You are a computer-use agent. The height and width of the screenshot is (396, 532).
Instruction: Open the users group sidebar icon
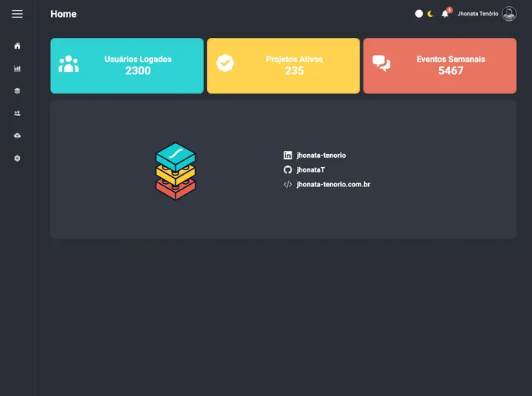[17, 113]
